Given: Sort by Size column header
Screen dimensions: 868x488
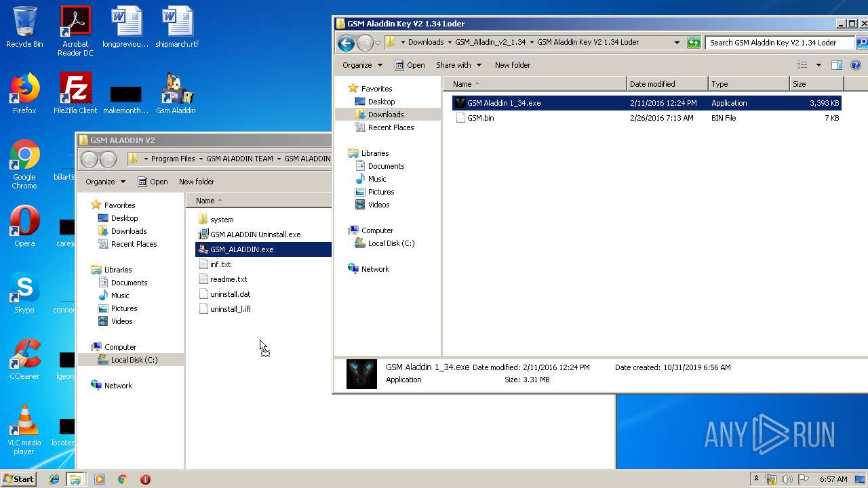Looking at the screenshot, I should point(816,84).
